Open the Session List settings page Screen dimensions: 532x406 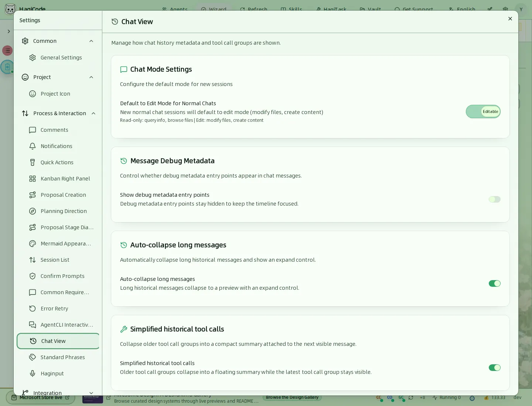click(58, 260)
